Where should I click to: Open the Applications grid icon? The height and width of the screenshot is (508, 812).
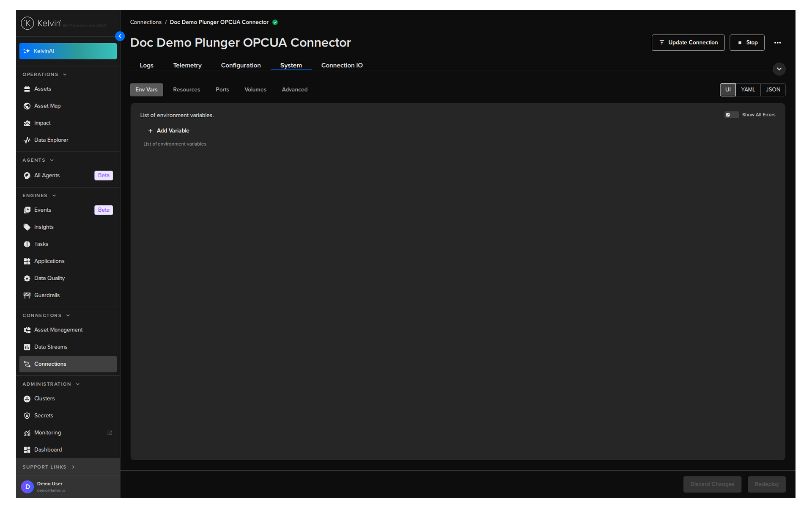point(27,261)
